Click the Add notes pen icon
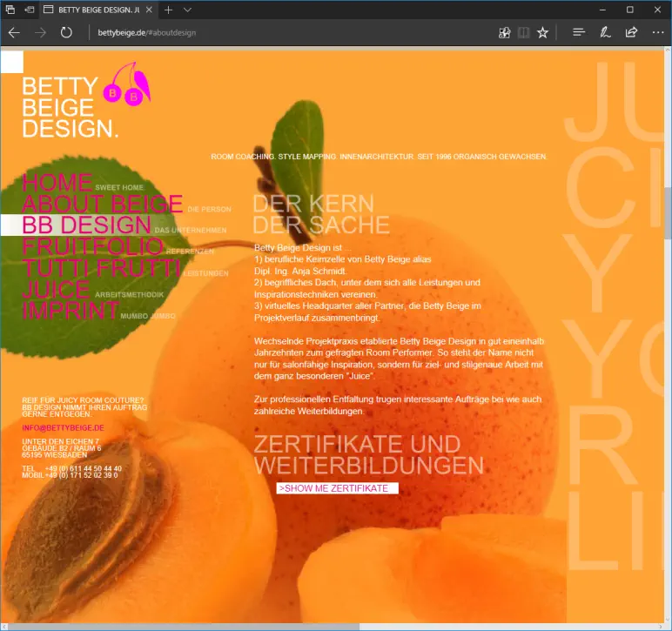Viewport: 672px width, 631px height. click(605, 32)
